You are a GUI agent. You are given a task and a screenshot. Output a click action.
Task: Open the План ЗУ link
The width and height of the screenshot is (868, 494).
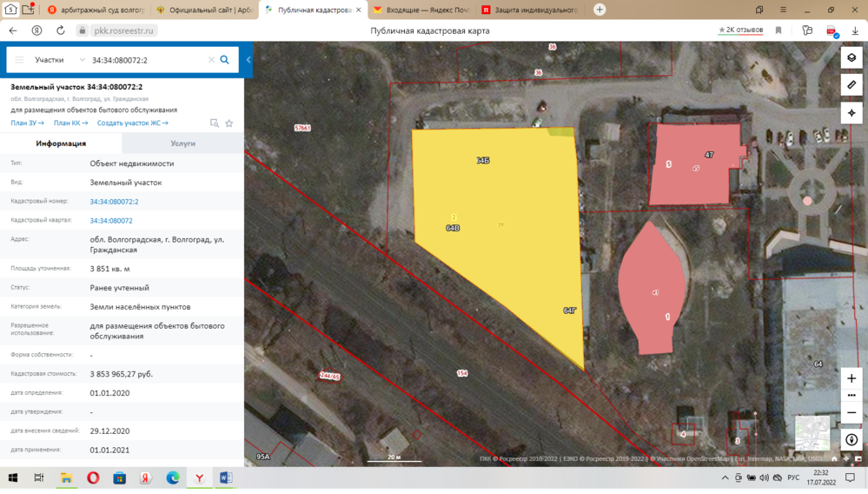point(27,123)
